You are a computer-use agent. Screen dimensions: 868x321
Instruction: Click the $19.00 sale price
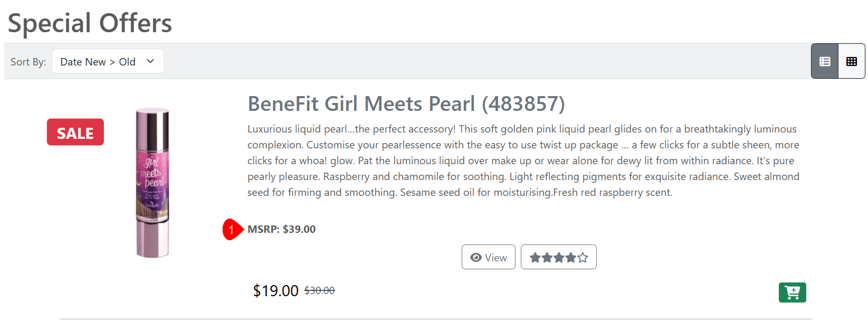275,290
